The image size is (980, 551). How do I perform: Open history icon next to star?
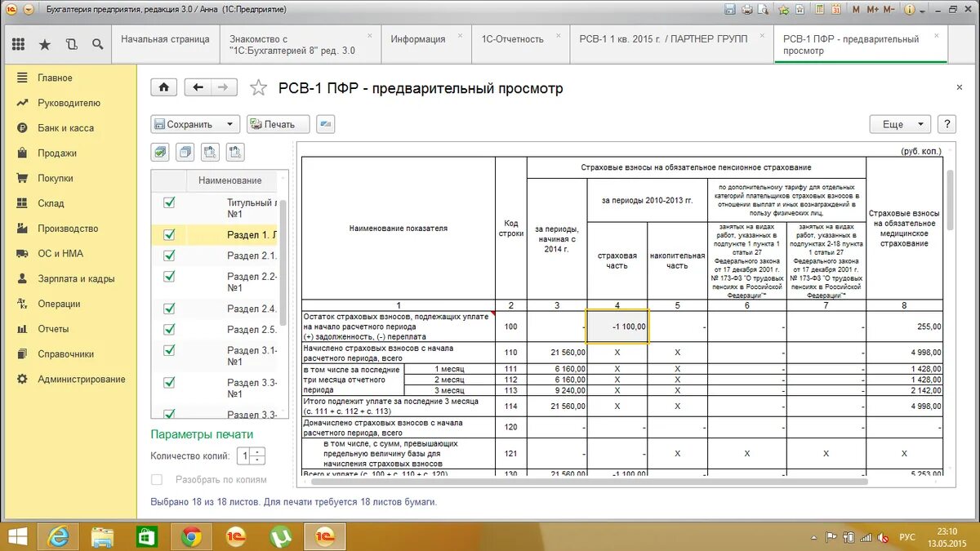point(71,44)
